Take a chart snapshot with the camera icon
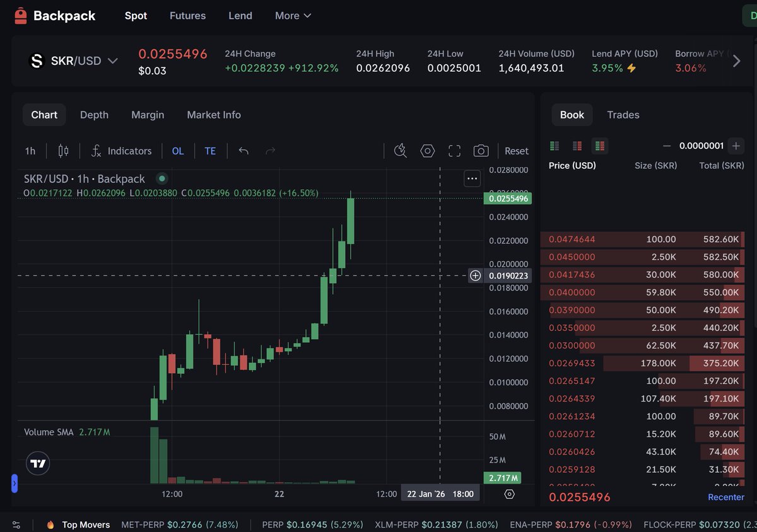 tap(481, 151)
